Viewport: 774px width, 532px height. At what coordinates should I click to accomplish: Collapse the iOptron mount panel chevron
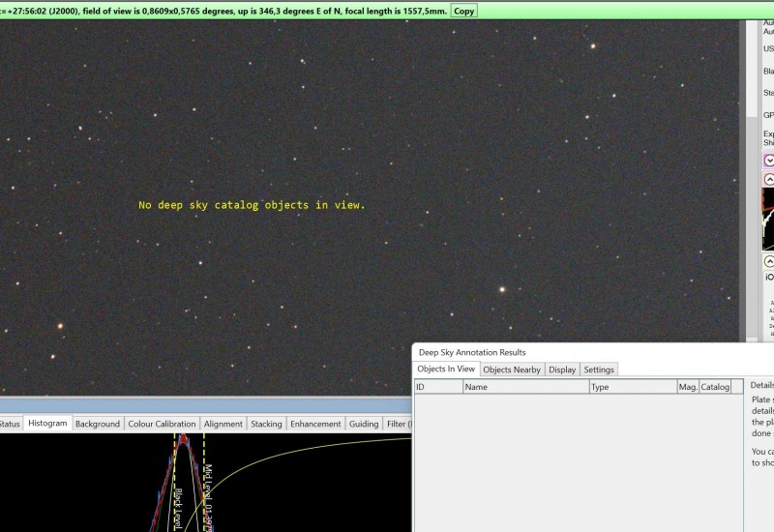click(x=769, y=261)
